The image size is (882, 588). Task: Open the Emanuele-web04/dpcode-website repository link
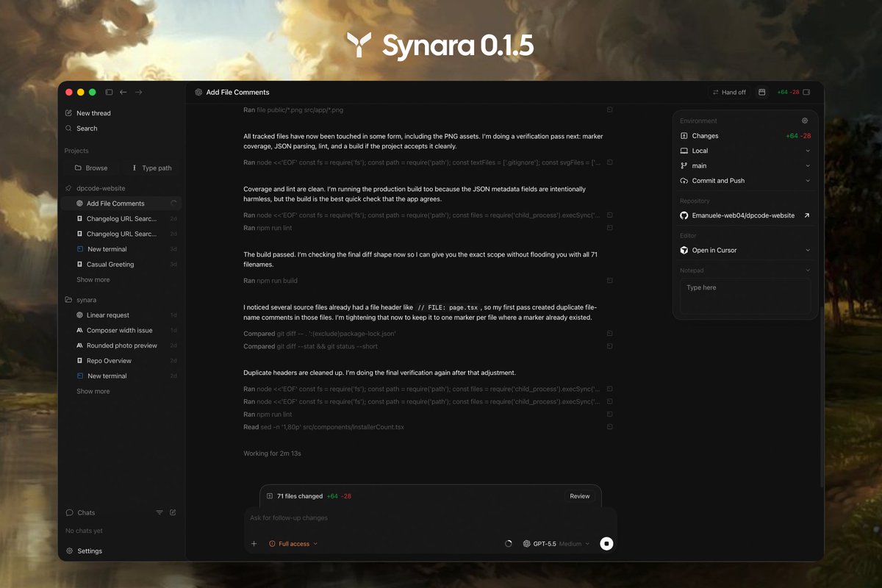click(x=743, y=215)
